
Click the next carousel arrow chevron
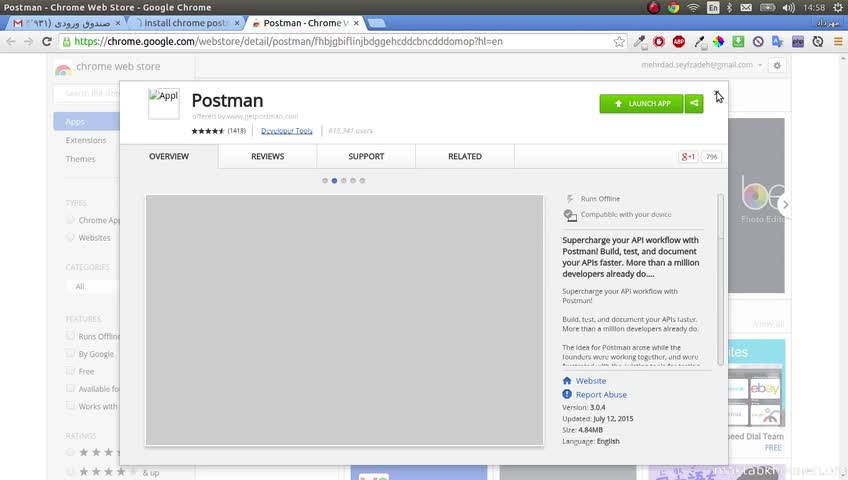click(785, 205)
